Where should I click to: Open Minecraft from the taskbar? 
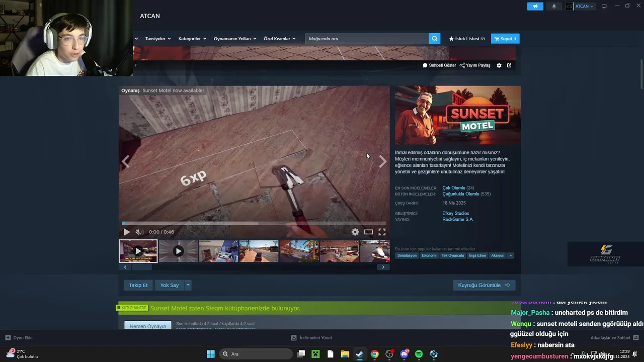[x=315, y=354]
